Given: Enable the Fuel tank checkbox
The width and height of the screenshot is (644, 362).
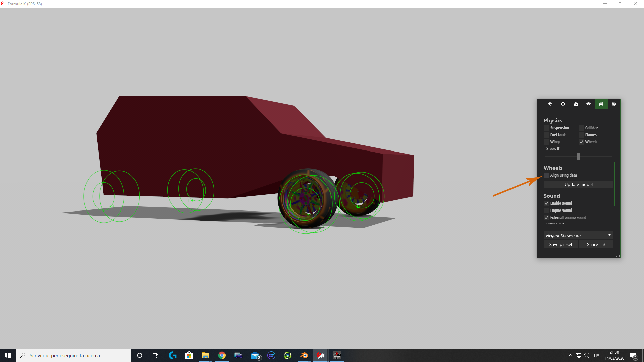Looking at the screenshot, I should (546, 135).
